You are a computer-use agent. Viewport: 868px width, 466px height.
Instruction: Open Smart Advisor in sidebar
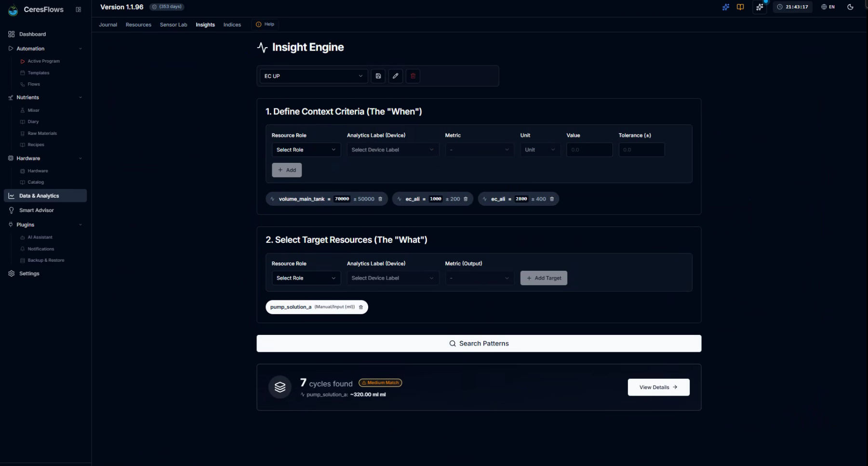[46, 211]
